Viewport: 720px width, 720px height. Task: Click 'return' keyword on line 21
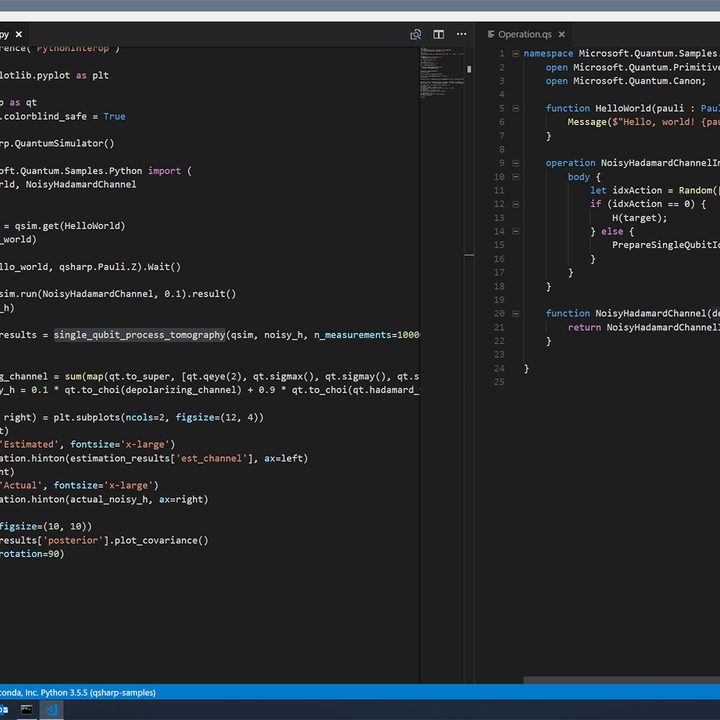(584, 327)
